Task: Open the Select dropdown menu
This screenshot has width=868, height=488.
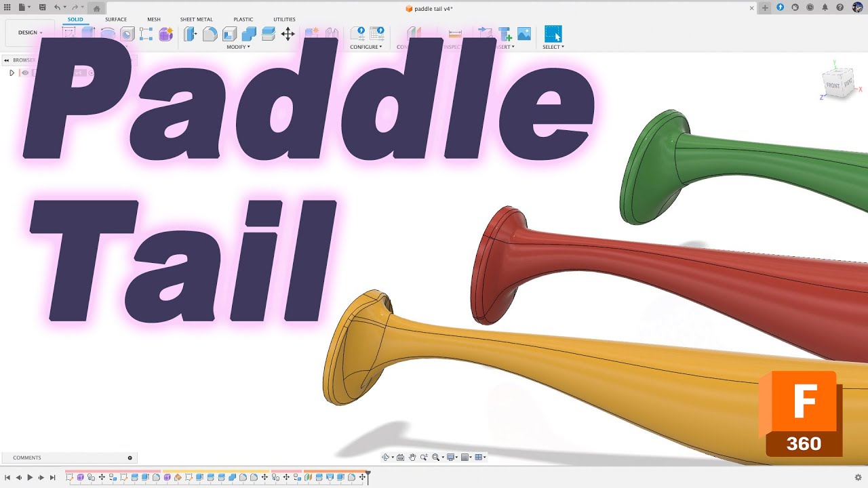Action: pos(553,47)
